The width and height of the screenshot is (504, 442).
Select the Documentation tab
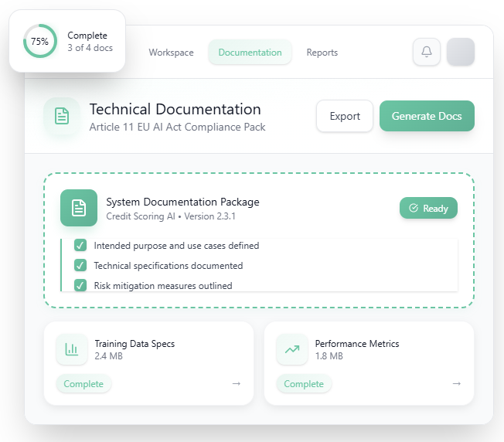coord(250,53)
